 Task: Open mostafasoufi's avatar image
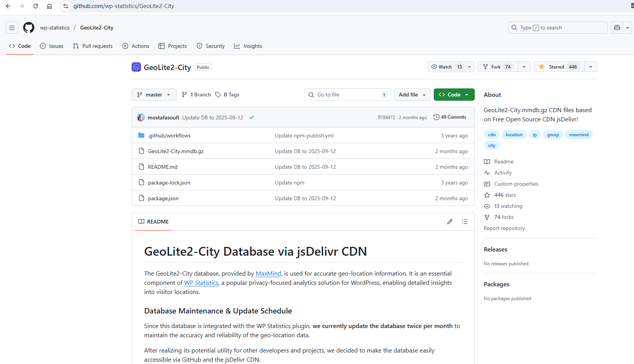point(141,118)
